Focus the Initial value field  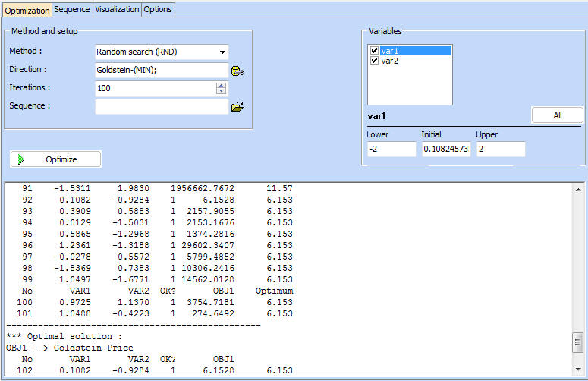pyautogui.click(x=445, y=149)
